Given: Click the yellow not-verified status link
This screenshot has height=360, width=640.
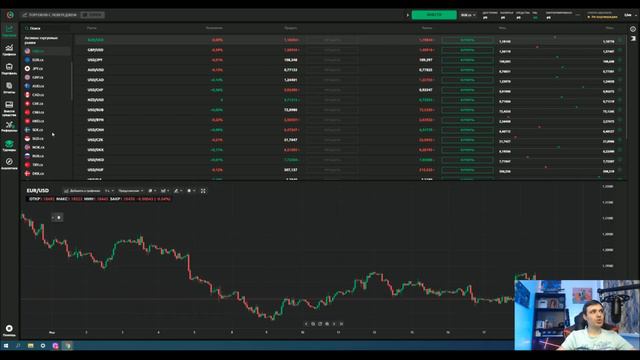Looking at the screenshot, I should point(602,17).
